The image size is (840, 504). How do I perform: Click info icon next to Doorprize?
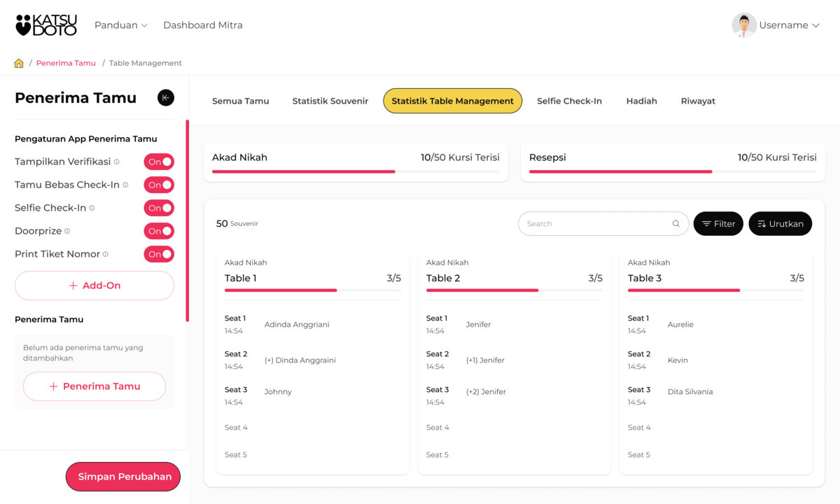pyautogui.click(x=67, y=231)
